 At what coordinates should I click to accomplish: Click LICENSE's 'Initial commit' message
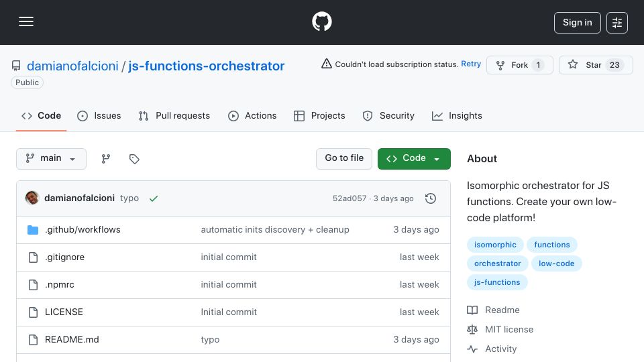point(228,312)
